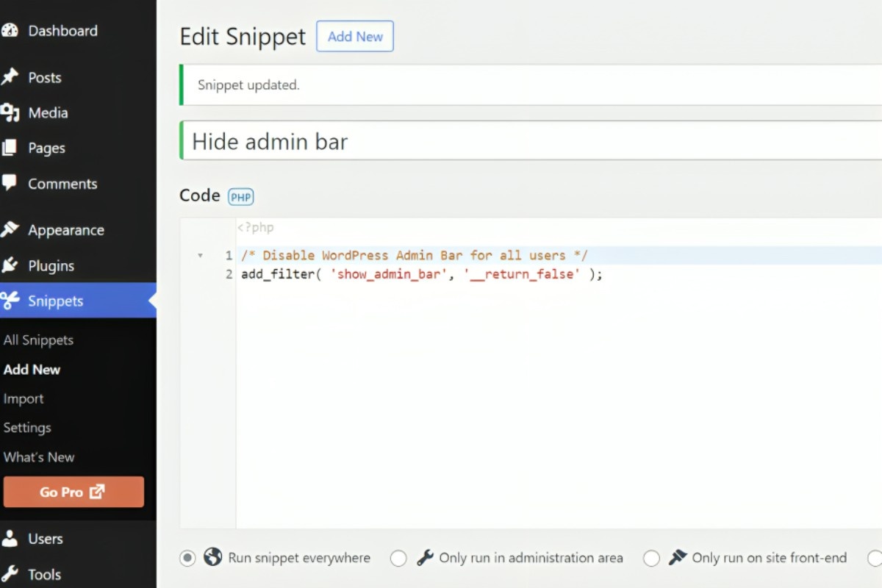This screenshot has height=588, width=882.
Task: Select the Run snippet everywhere radio
Action: tap(188, 558)
